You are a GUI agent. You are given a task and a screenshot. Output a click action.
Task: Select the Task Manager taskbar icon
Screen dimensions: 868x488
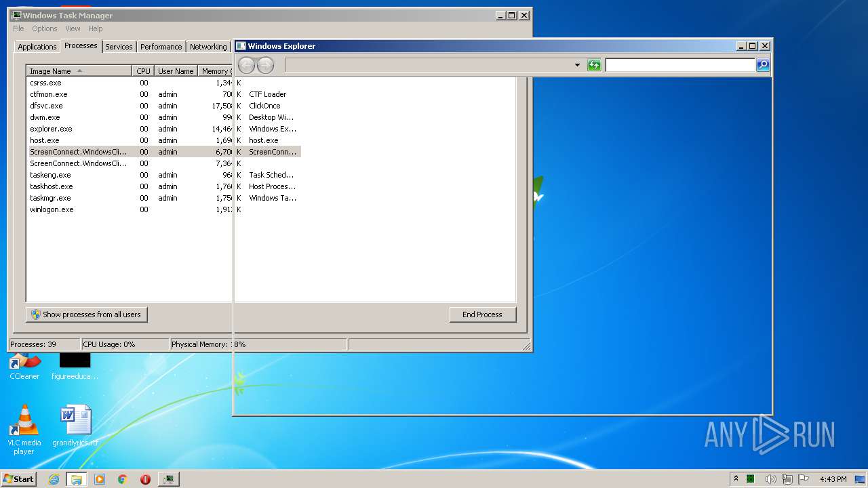click(168, 479)
